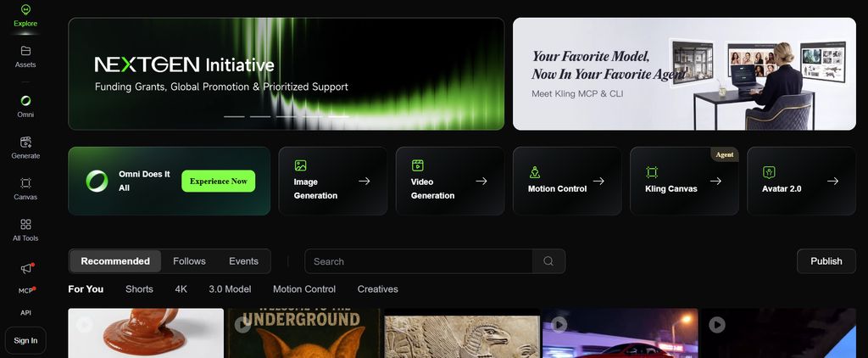868x358 pixels.
Task: Open the caramel sauce video thumbnail
Action: [146, 333]
